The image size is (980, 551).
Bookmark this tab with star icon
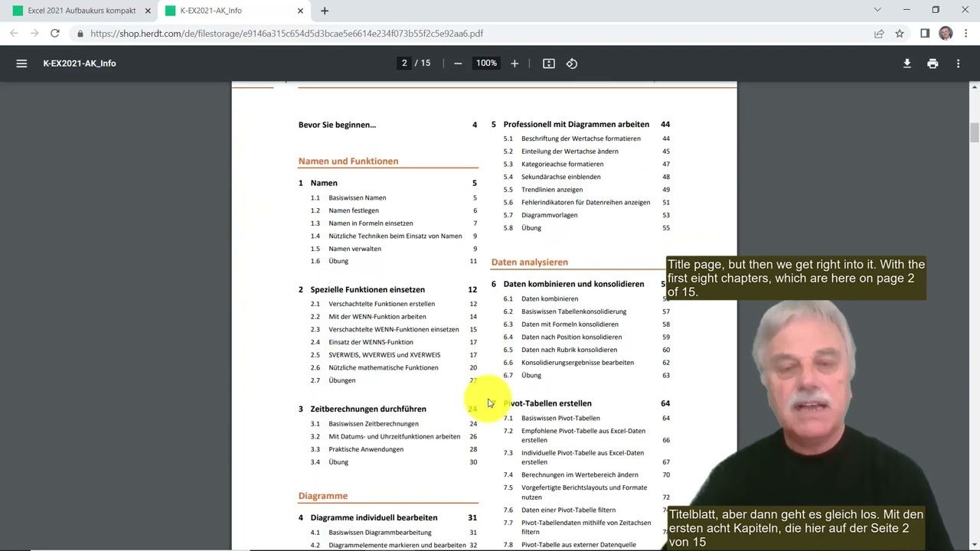pyautogui.click(x=900, y=34)
